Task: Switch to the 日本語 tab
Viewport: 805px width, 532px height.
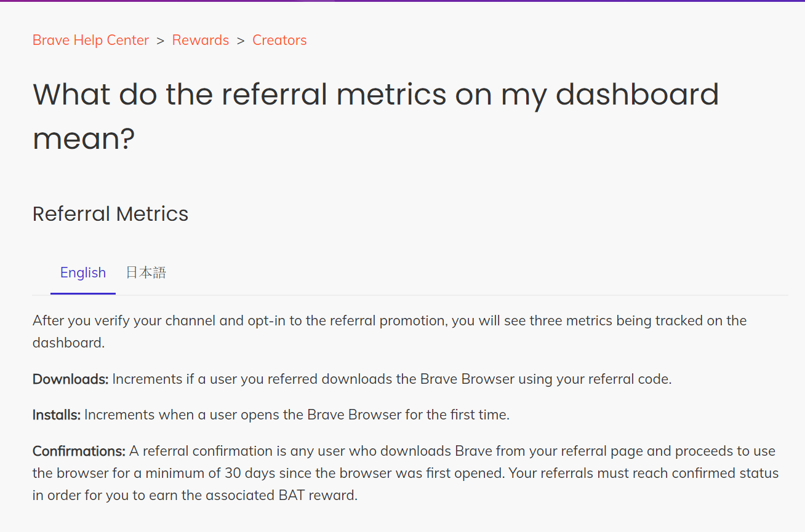Action: point(146,272)
